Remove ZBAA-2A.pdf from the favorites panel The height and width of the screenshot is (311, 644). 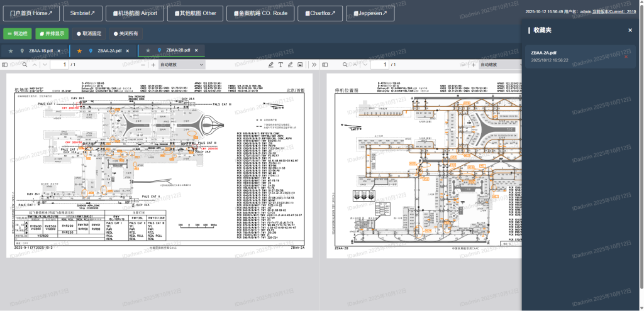click(626, 57)
